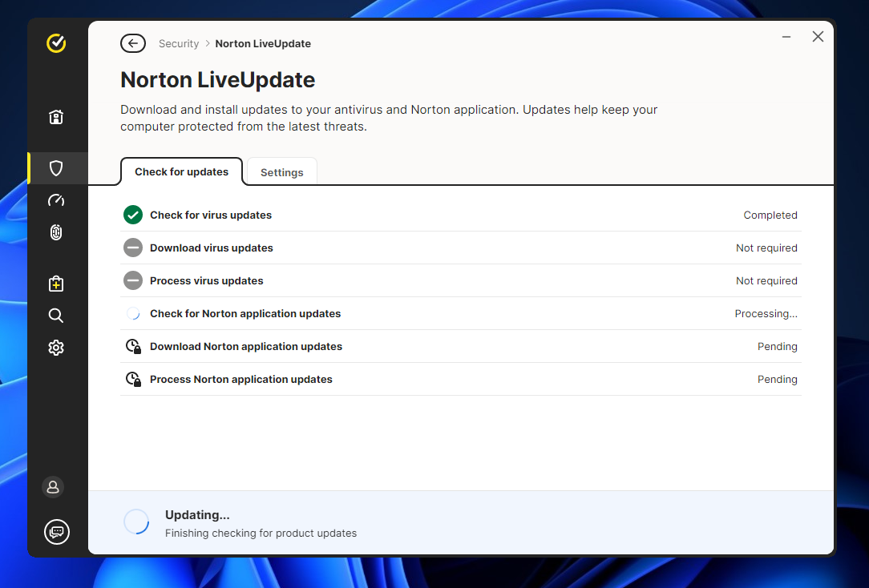Select the Check for virus updates row text
The height and width of the screenshot is (588, 869).
click(211, 215)
